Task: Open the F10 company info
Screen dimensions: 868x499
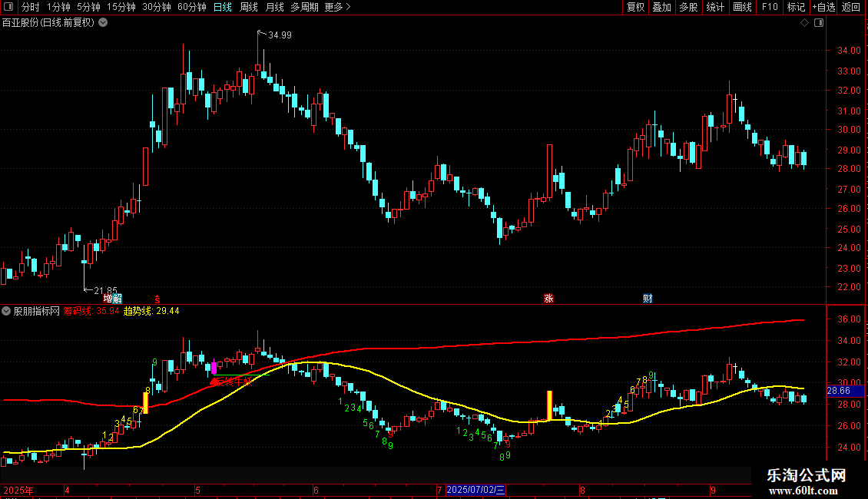Action: [x=770, y=7]
